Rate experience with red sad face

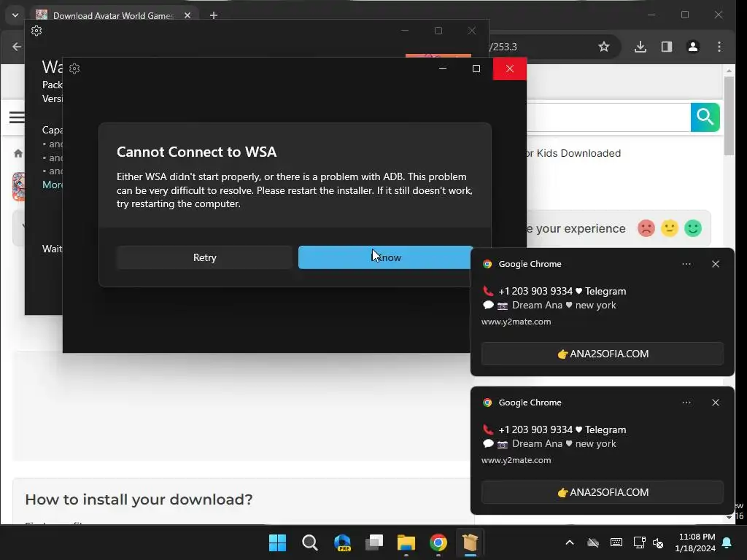(x=646, y=228)
